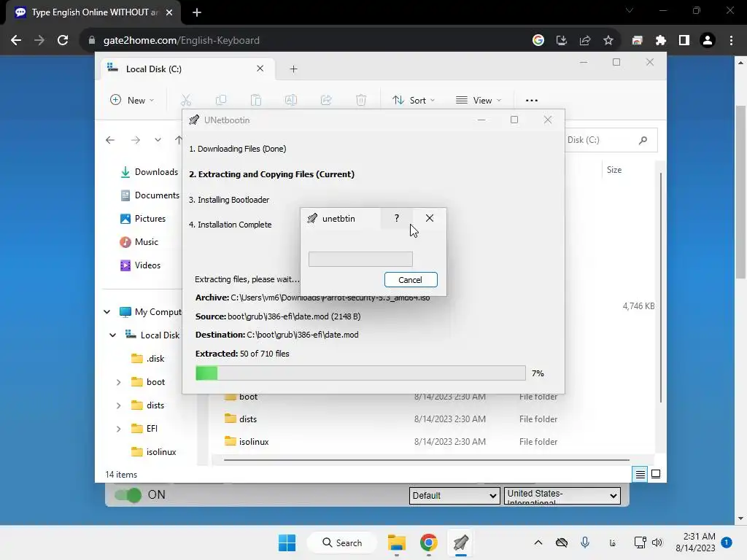Click the Chrome address bar URL
Viewport: 747px width, 560px height.
click(x=182, y=41)
